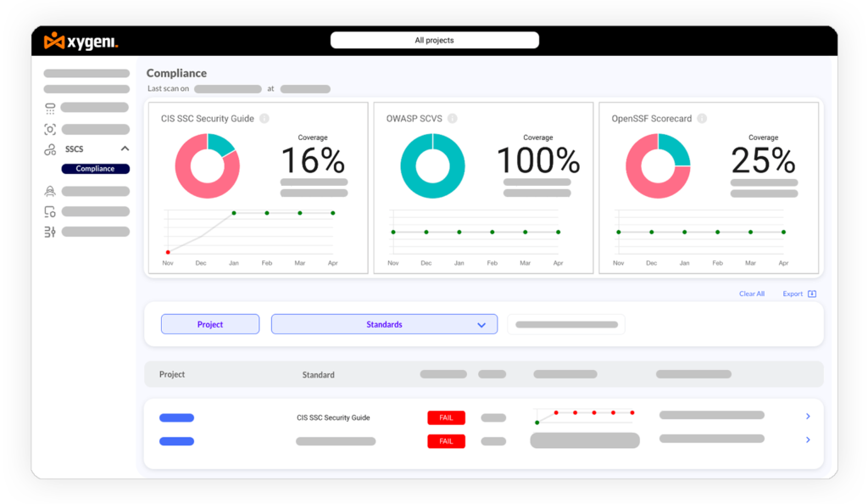
Task: Show info for OpenSSF Scorecard
Action: coord(702,119)
